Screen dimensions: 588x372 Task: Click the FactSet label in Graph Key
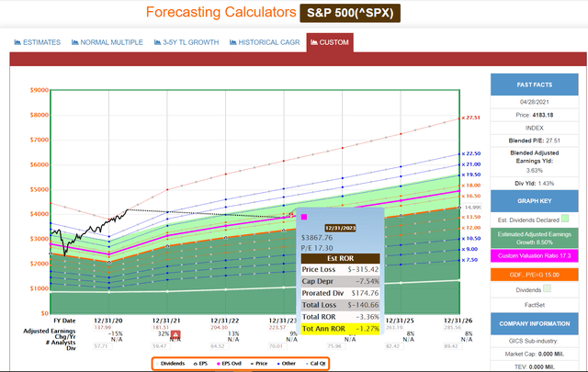tap(535, 305)
